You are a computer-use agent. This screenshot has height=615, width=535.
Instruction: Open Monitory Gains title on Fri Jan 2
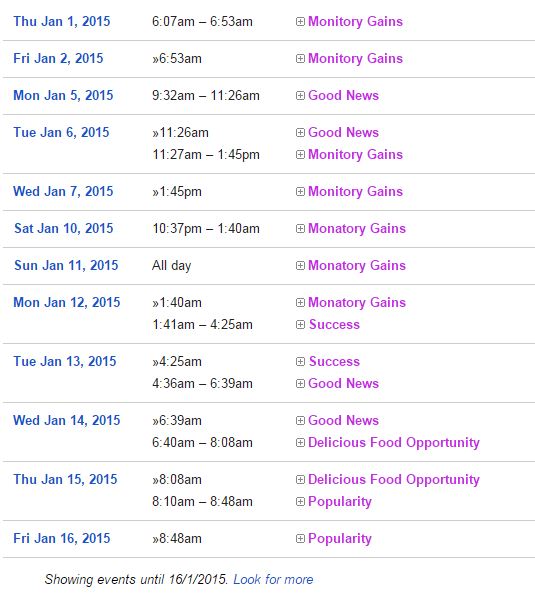(x=355, y=58)
